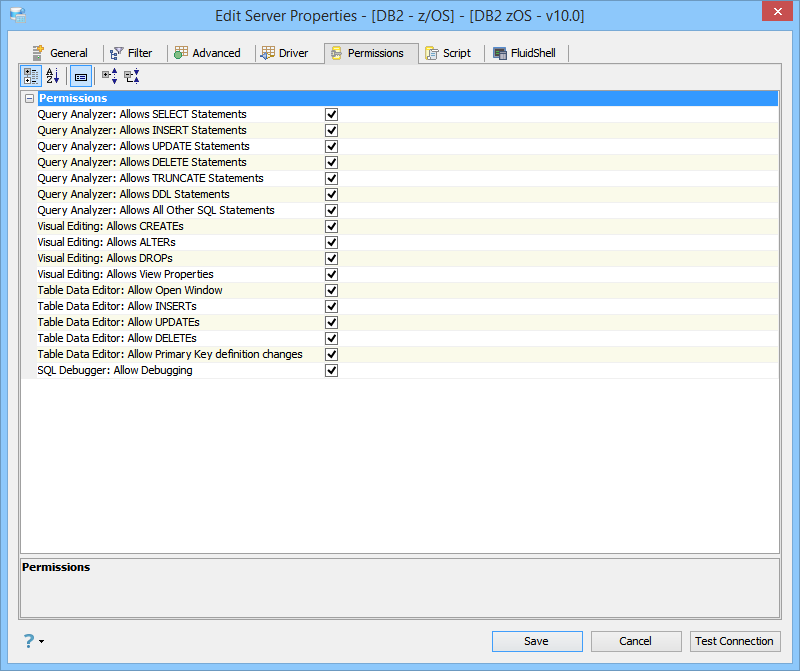Select 'Table Data Editor: Allow Primary Key definition changes' label
The image size is (800, 671).
(x=170, y=354)
